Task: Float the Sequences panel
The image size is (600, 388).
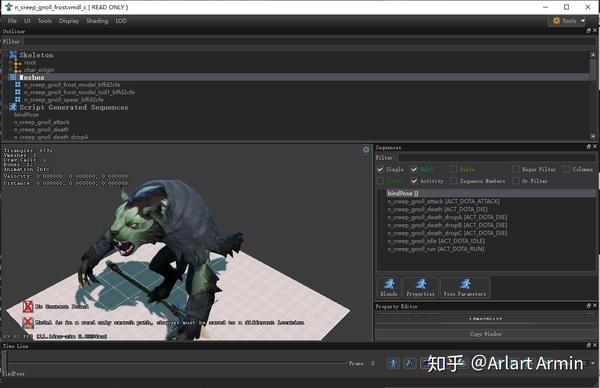Action: coord(589,147)
